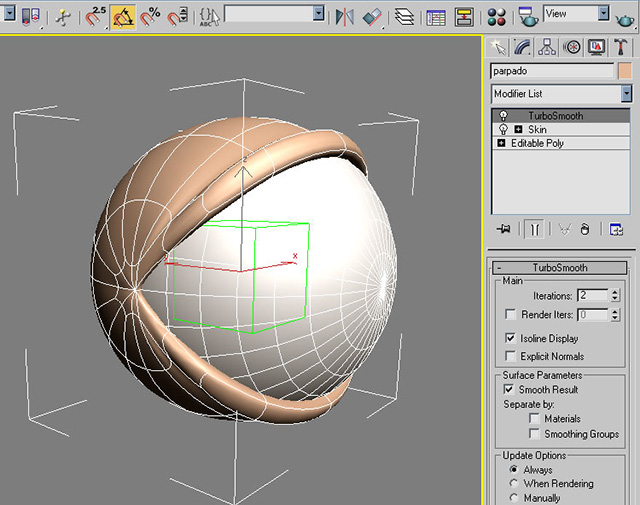Click the Iterations value field
Image resolution: width=640 pixels, height=505 pixels.
click(593, 295)
